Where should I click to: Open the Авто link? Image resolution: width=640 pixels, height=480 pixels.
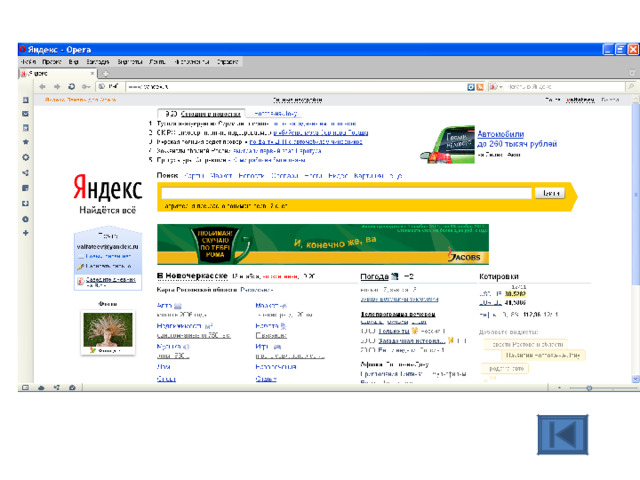[x=164, y=305]
